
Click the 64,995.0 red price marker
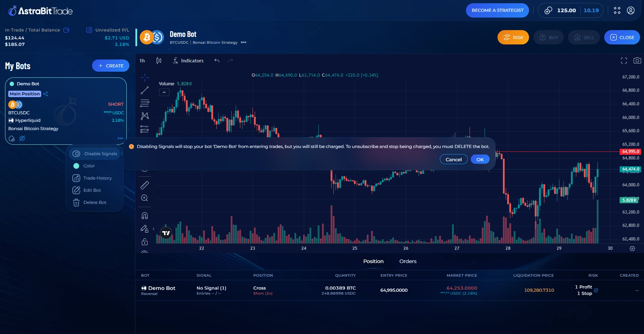631,152
